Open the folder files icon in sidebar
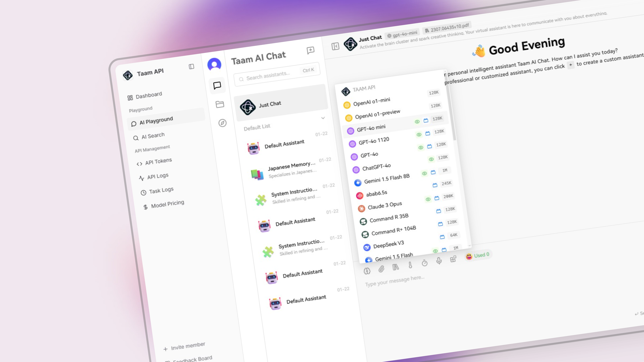Screen dimensions: 644x362 click(220, 104)
